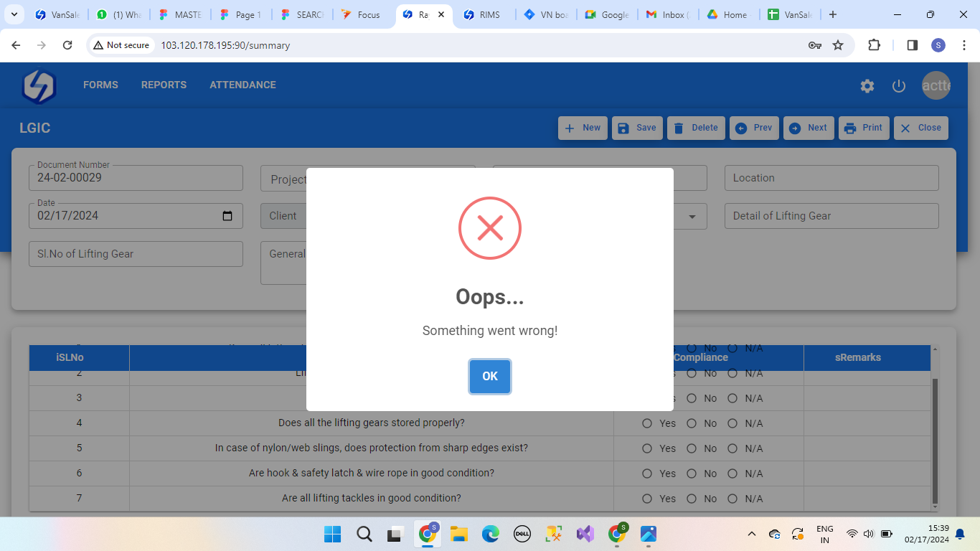The image size is (980, 551).
Task: Open the browser extensions puzzle icon
Action: pyautogui.click(x=874, y=45)
